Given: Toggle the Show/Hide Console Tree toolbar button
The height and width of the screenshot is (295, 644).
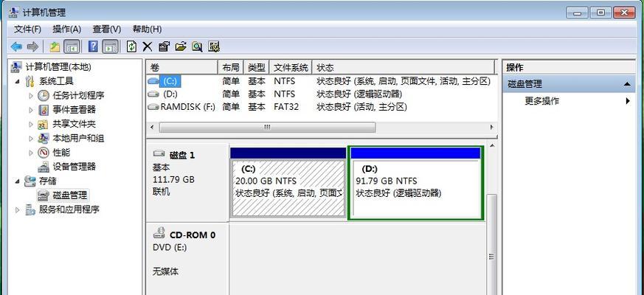Looking at the screenshot, I should pos(72,46).
